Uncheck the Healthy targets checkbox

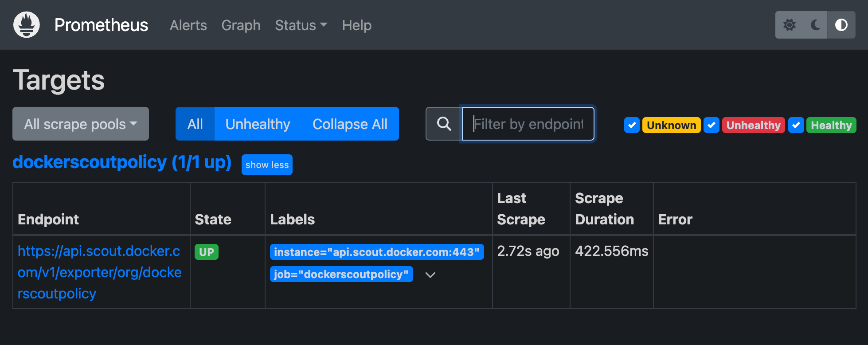pos(796,125)
